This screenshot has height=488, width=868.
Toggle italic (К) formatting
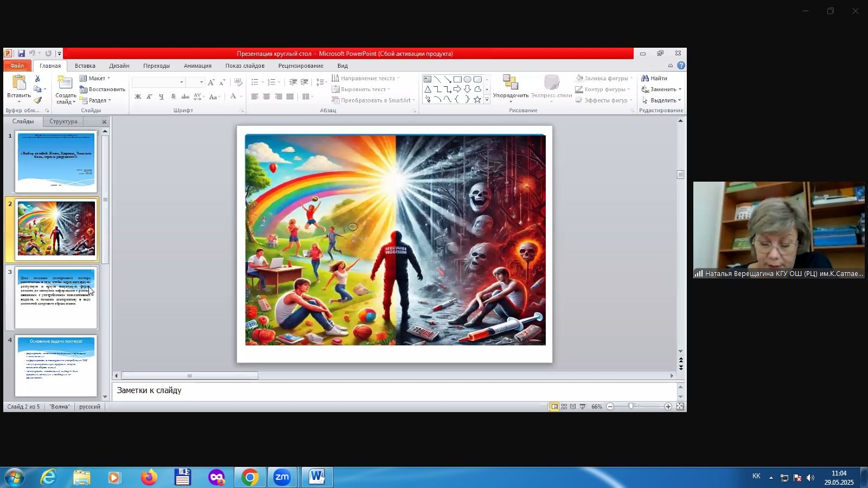tap(150, 97)
